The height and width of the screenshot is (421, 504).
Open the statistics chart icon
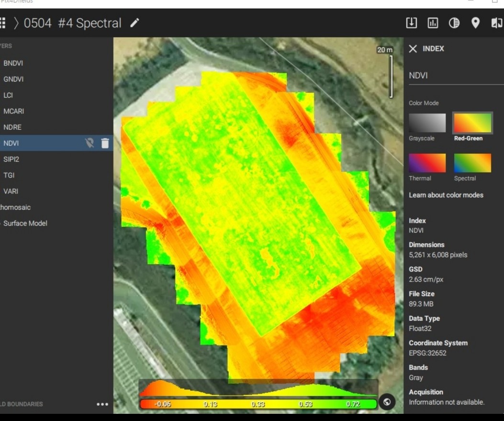coord(433,23)
